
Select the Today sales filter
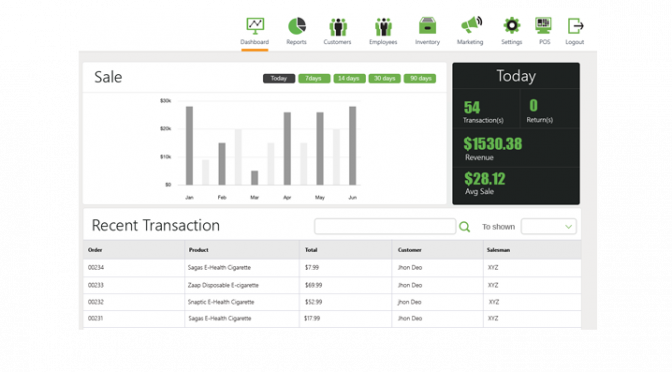(x=279, y=78)
